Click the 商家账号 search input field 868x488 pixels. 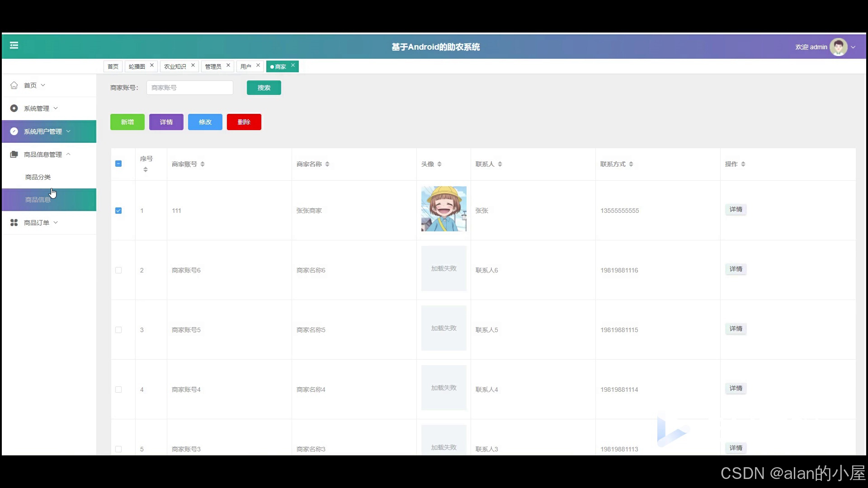tap(190, 88)
